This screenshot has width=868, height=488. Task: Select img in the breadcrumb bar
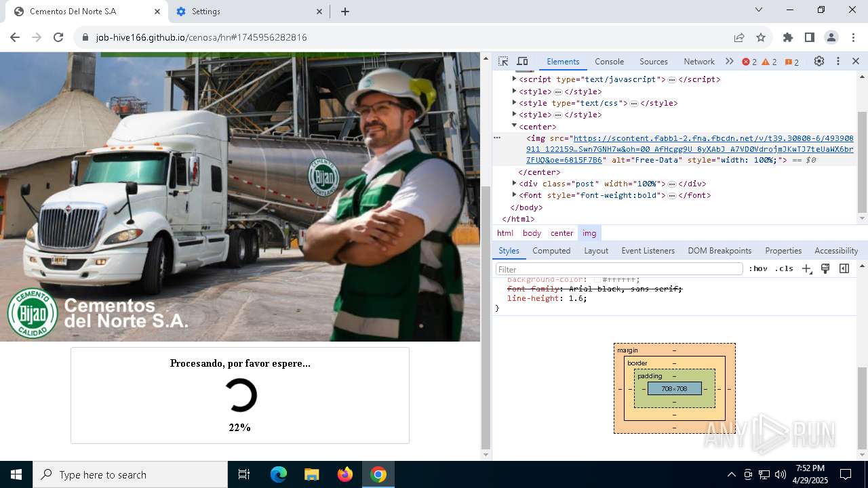[589, 233]
